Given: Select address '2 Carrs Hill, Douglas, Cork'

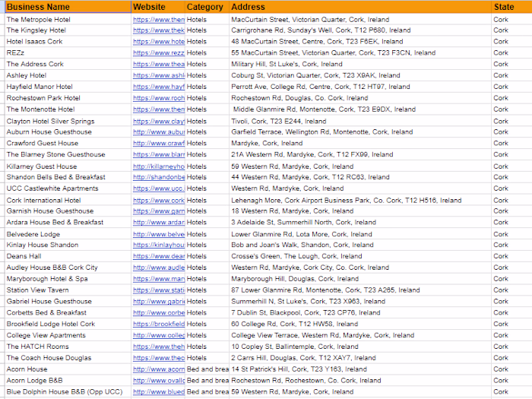Looking at the screenshot, I should (360, 358).
